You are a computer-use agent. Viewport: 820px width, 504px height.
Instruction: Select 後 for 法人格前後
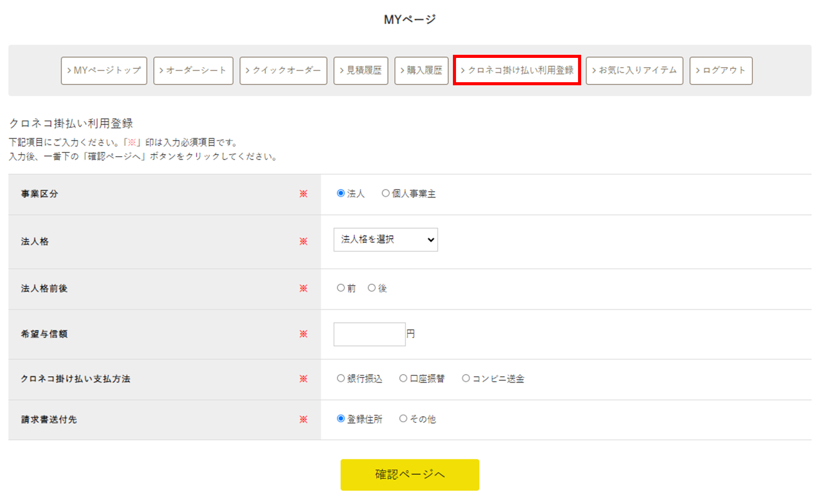(372, 288)
